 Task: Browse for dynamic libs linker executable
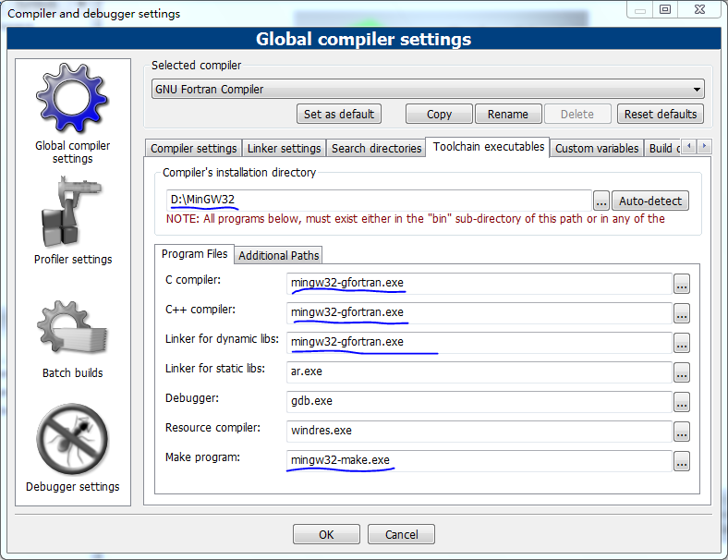[x=682, y=343]
